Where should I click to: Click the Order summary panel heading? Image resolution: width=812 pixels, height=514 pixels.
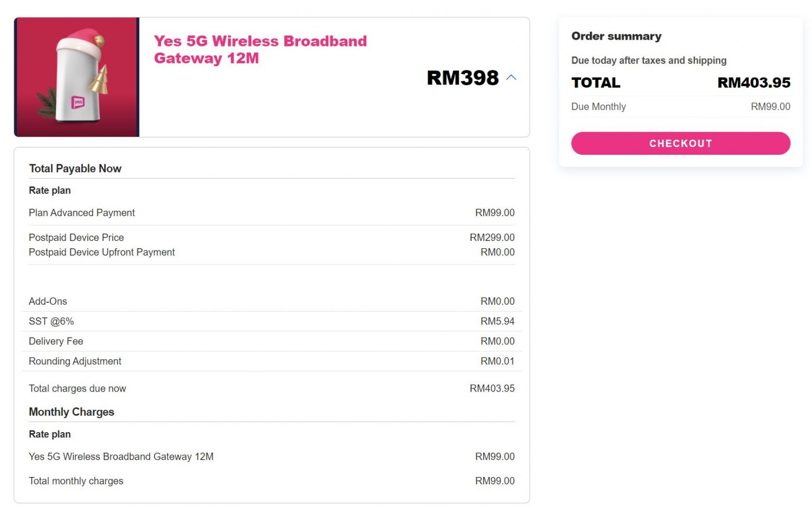click(616, 36)
